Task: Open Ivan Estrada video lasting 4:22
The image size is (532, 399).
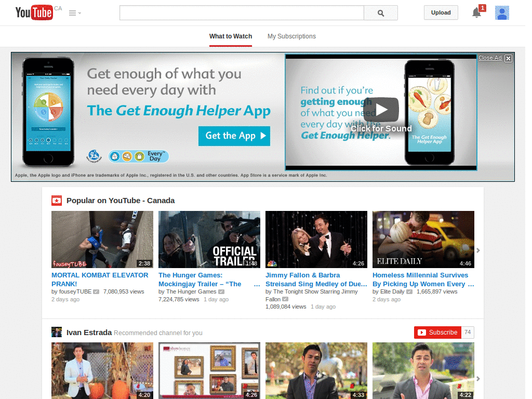Action: [x=423, y=370]
